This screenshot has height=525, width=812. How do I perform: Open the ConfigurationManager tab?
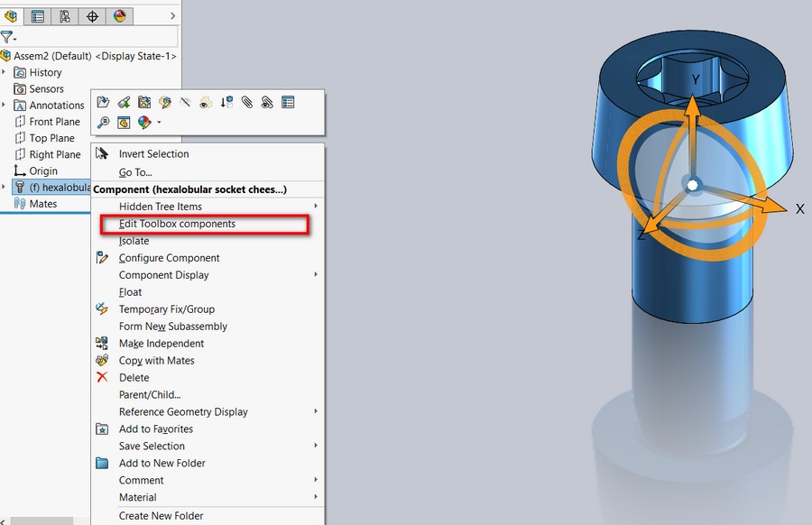point(65,16)
